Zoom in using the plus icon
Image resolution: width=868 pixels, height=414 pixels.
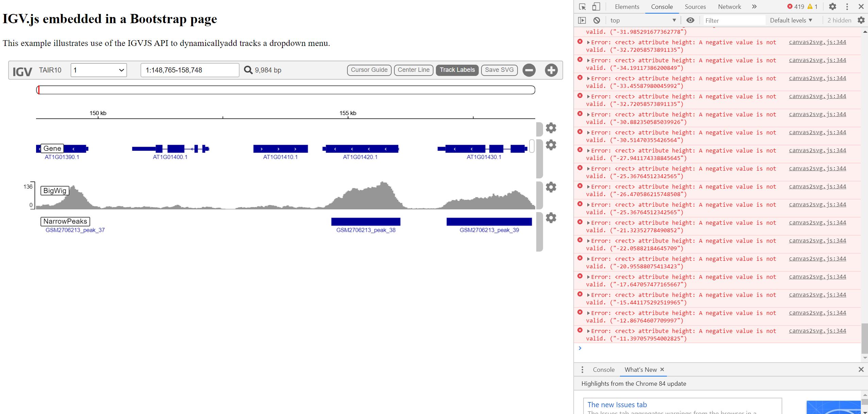point(551,70)
